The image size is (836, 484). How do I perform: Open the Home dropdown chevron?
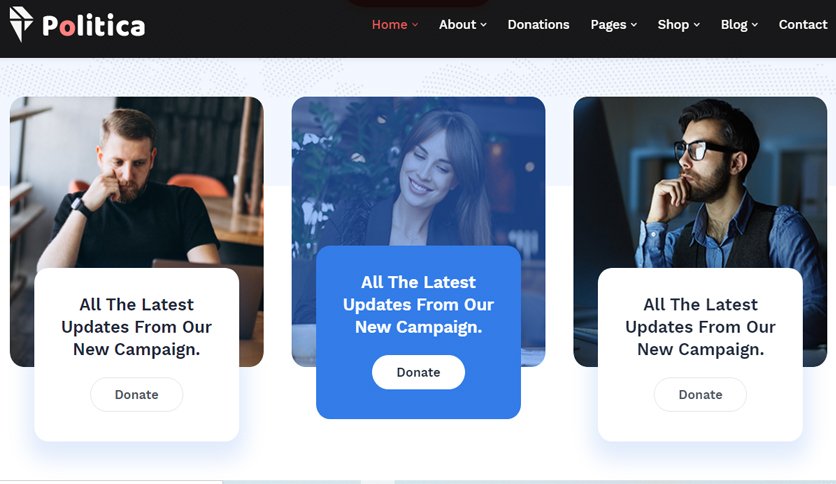[x=415, y=25]
